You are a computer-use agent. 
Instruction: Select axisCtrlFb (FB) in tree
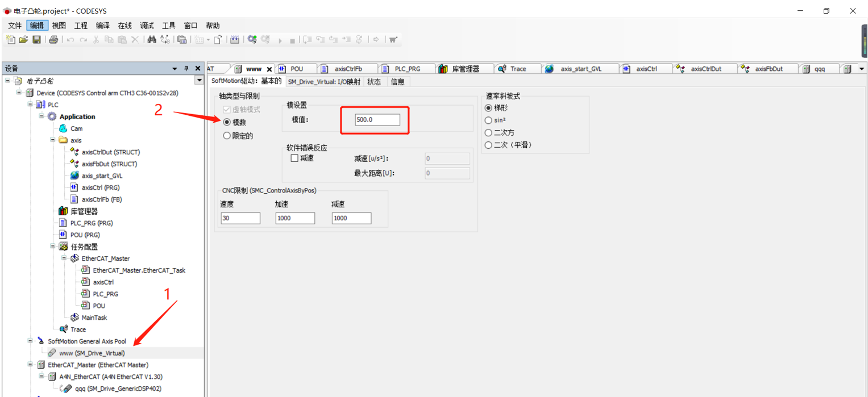102,199
